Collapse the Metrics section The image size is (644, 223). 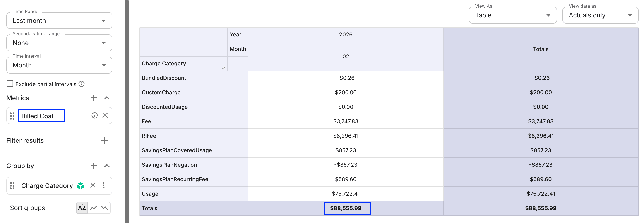pyautogui.click(x=107, y=98)
